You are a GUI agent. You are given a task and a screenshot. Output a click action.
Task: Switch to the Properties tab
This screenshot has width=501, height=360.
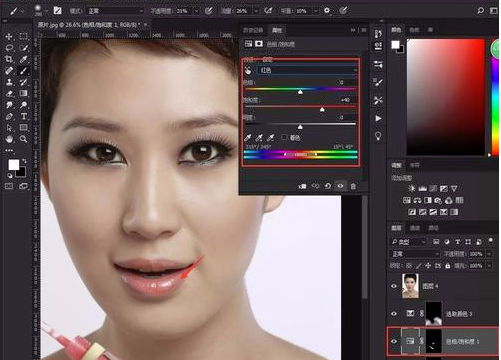[x=277, y=30]
